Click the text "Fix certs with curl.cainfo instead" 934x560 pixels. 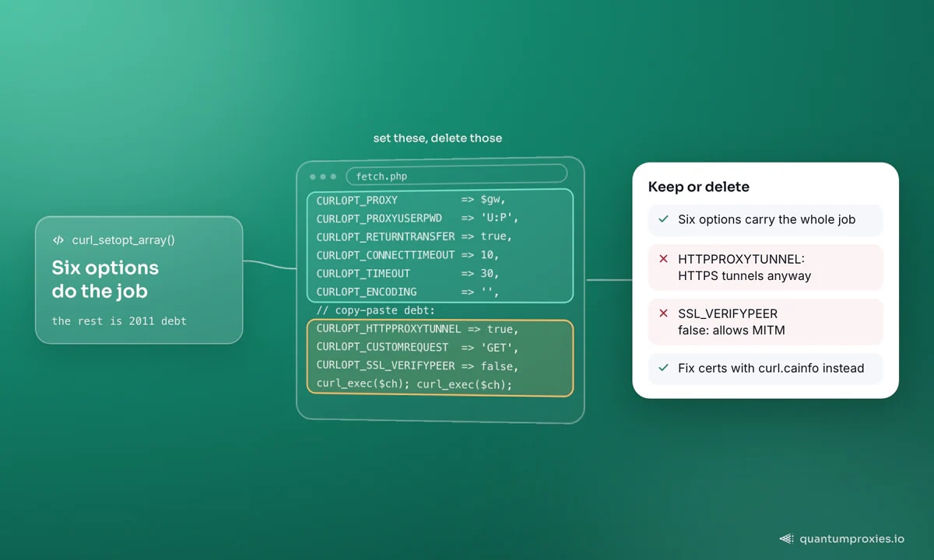(x=771, y=369)
